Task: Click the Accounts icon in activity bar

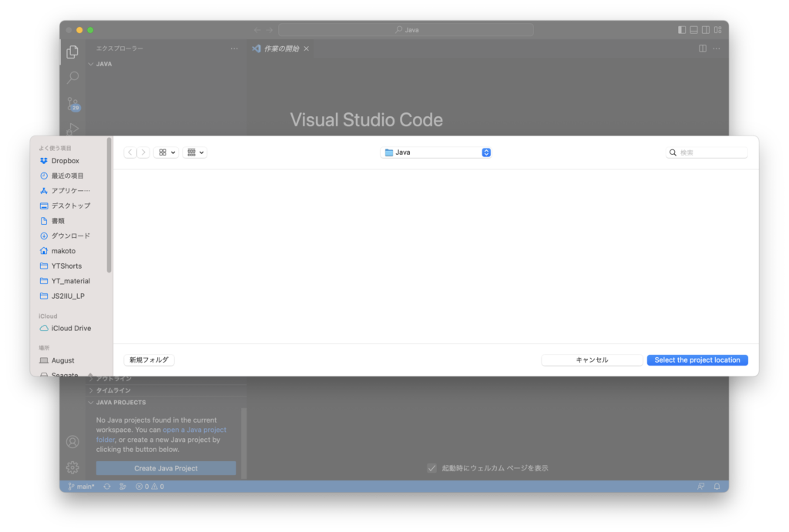Action: [x=72, y=442]
